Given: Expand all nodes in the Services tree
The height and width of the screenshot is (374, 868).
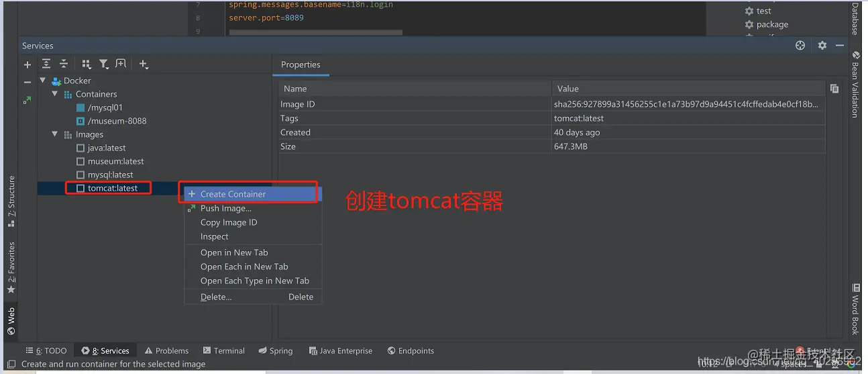Looking at the screenshot, I should (46, 64).
